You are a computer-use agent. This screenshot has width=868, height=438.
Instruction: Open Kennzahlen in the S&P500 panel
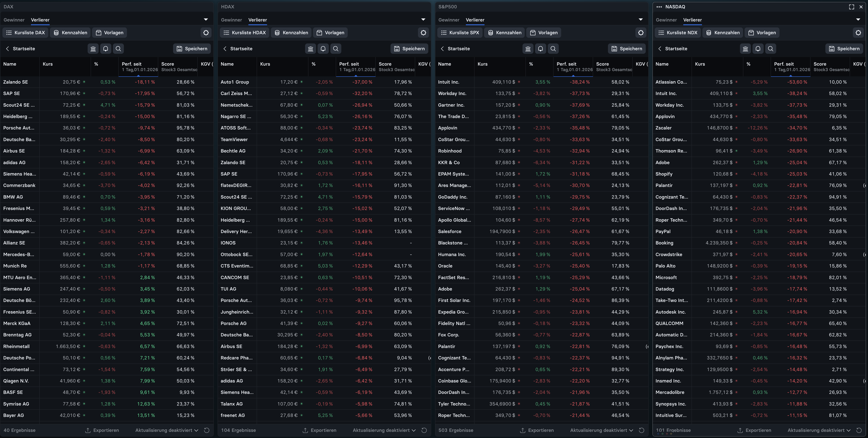(505, 33)
